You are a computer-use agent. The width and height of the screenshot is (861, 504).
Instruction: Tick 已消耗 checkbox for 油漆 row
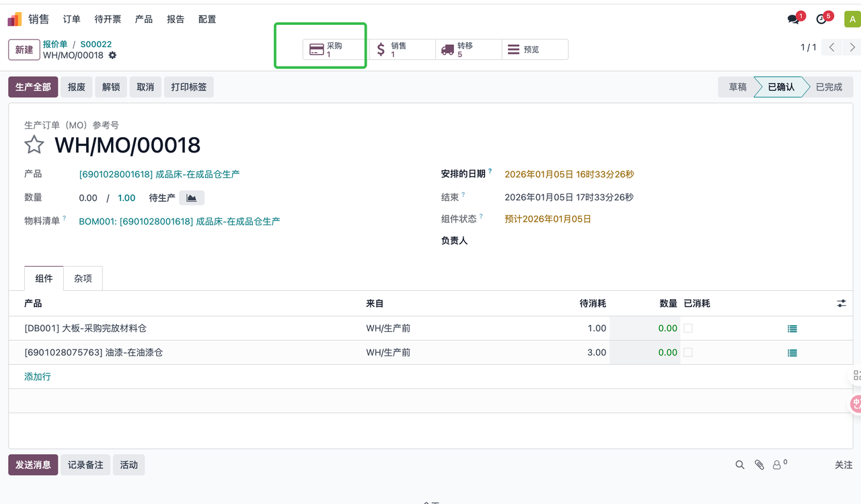click(x=687, y=352)
